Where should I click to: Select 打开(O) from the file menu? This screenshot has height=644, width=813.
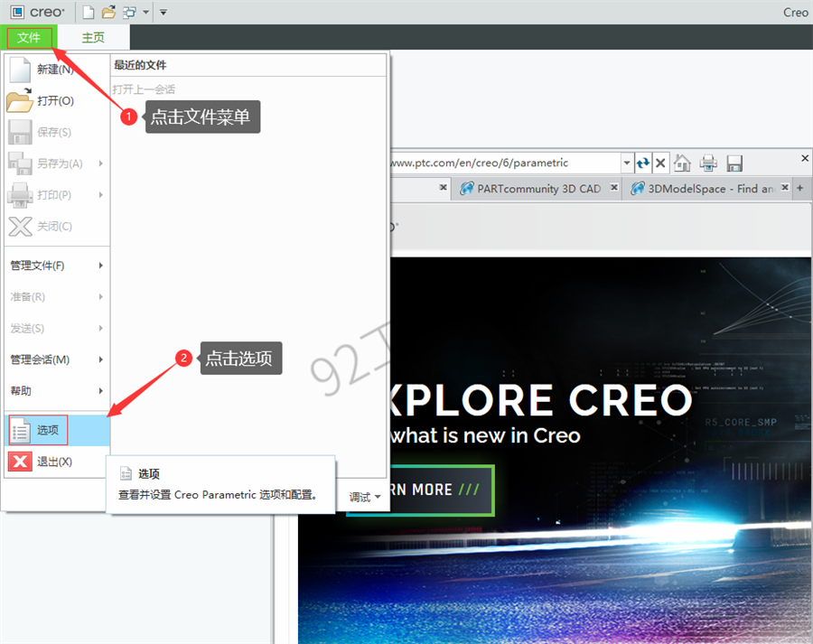click(57, 100)
